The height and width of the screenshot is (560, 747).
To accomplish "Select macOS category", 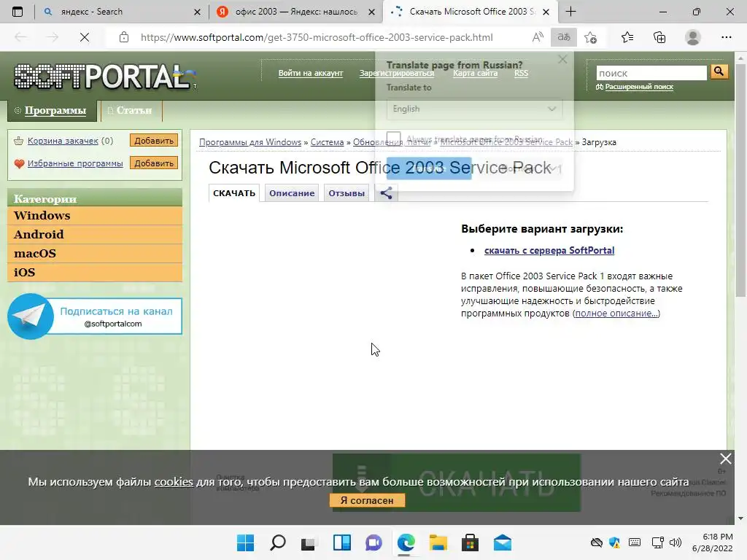I will (95, 253).
